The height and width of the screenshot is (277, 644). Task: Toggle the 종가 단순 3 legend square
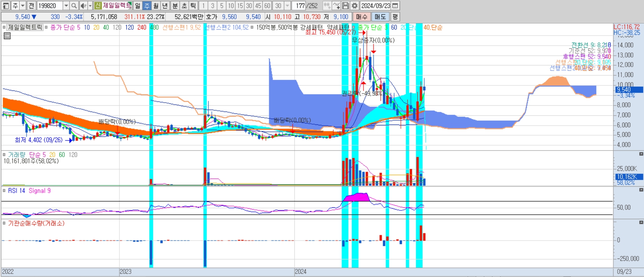(x=354, y=28)
